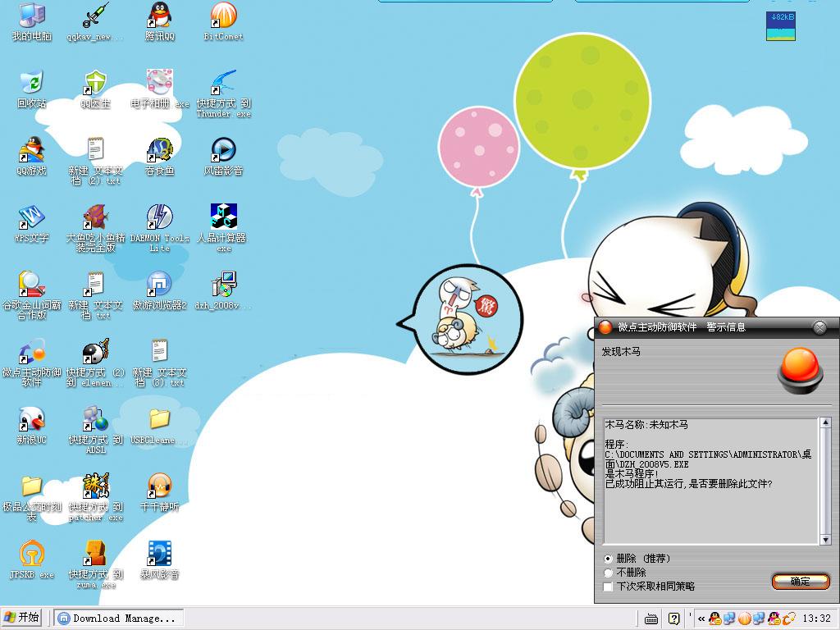Click the red alarm light in the alert dialog
This screenshot has height=630, width=840.
tap(801, 370)
